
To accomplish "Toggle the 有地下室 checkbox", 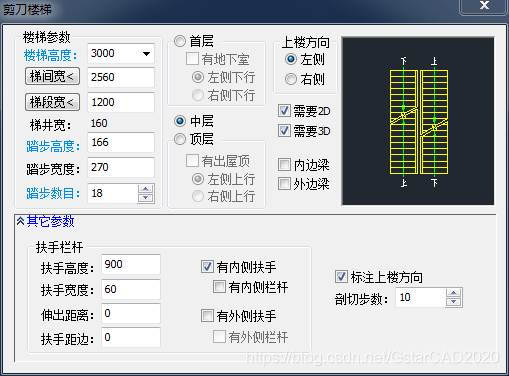I will [x=192, y=59].
